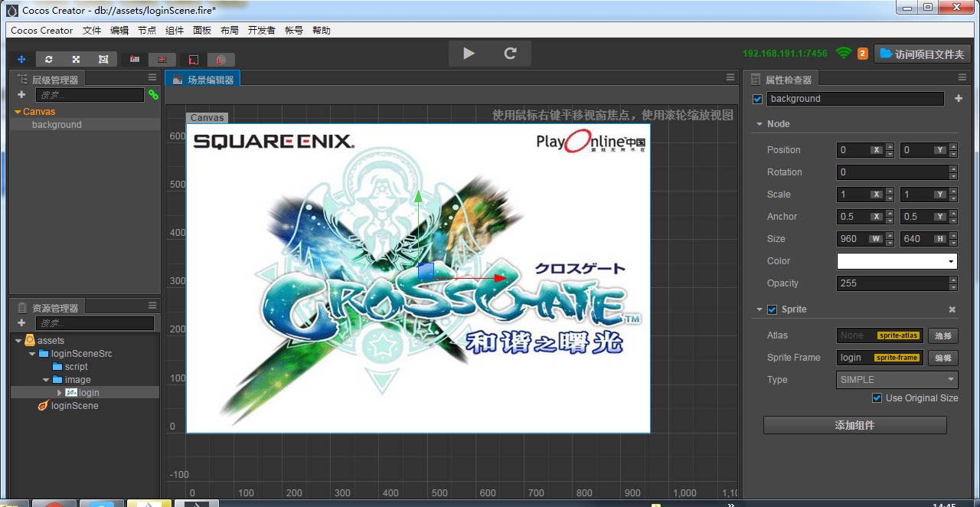Collapse the loginSceneSrc folder

coord(32,354)
